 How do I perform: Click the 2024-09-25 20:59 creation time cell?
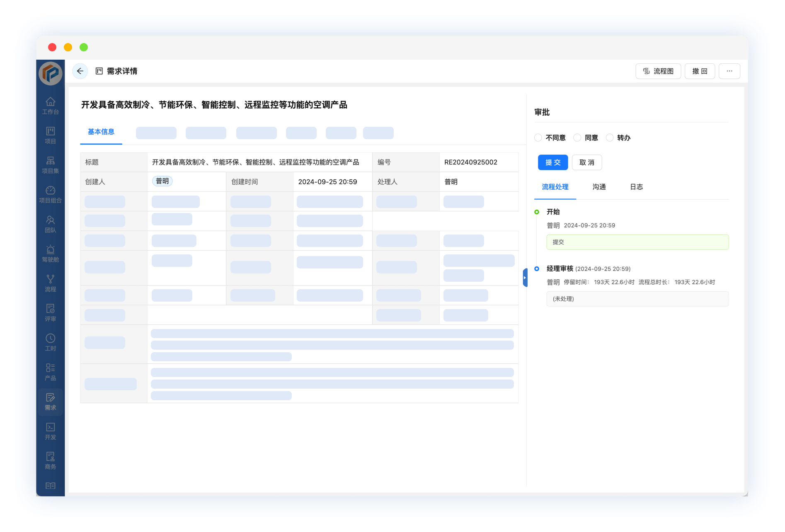pos(332,182)
